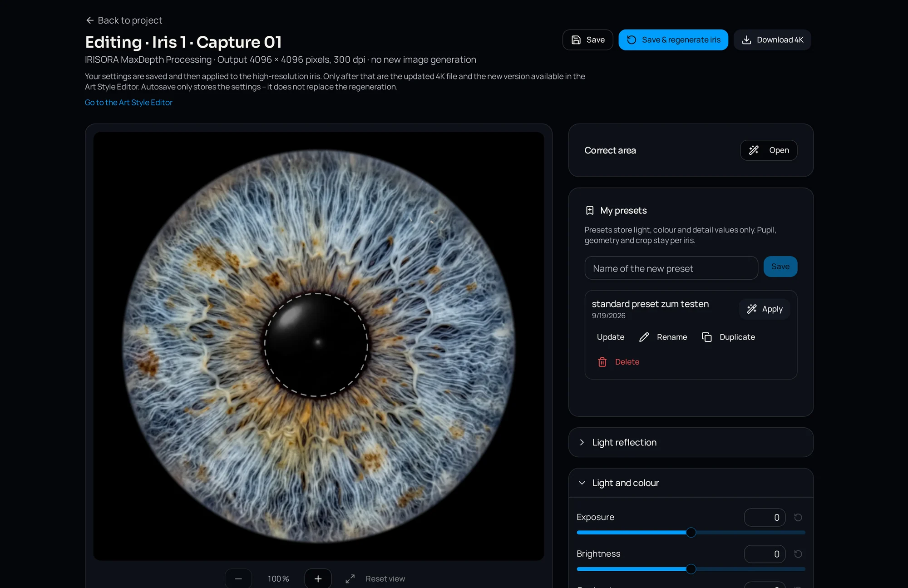The height and width of the screenshot is (588, 908).
Task: Click the Editing Iris 1 Capture 01 heading
Action: tap(183, 42)
